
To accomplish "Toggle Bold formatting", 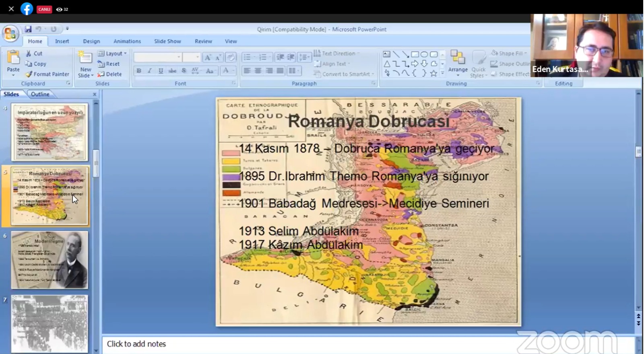I will pos(139,71).
